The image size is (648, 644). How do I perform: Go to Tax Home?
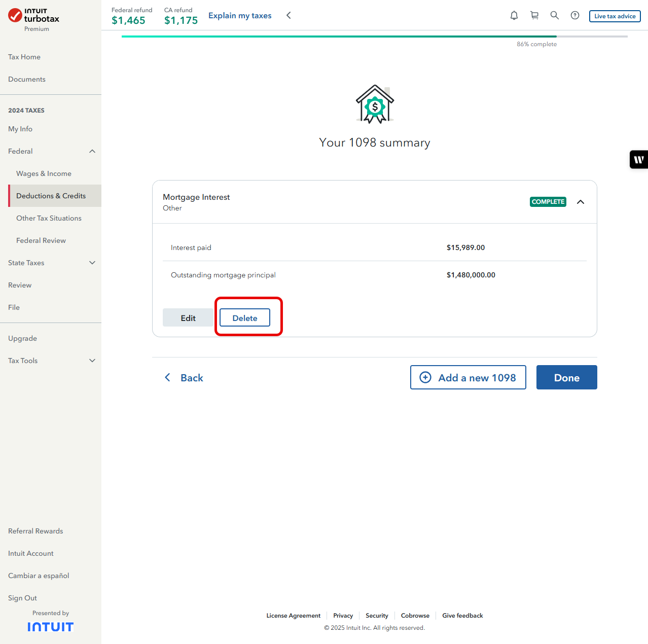point(24,57)
